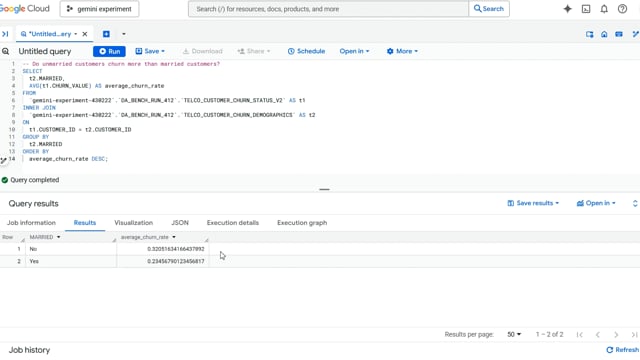Open the Schedule option
640x360 pixels.
coord(306,51)
